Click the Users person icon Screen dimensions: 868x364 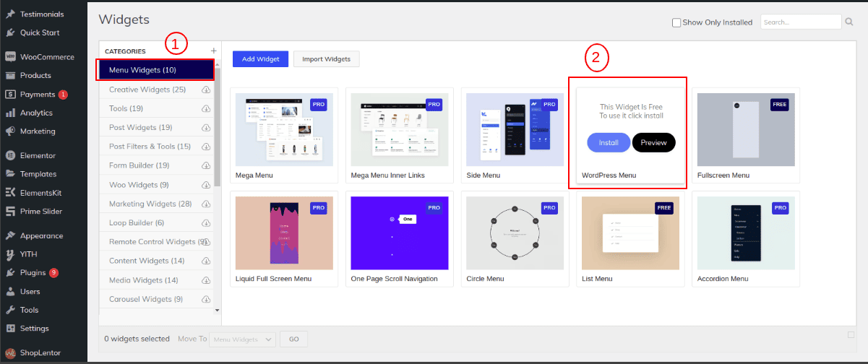pos(10,292)
